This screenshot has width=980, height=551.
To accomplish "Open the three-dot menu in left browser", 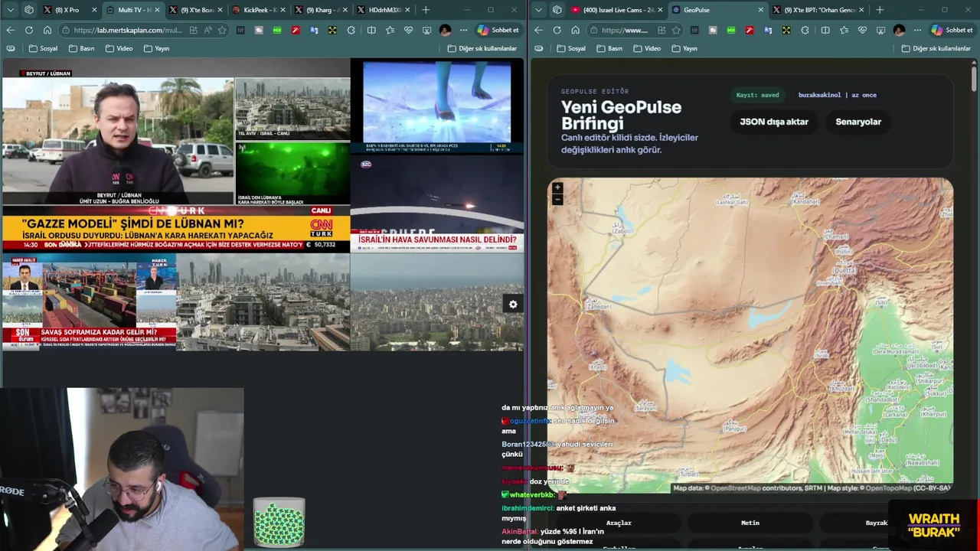I will click(463, 30).
